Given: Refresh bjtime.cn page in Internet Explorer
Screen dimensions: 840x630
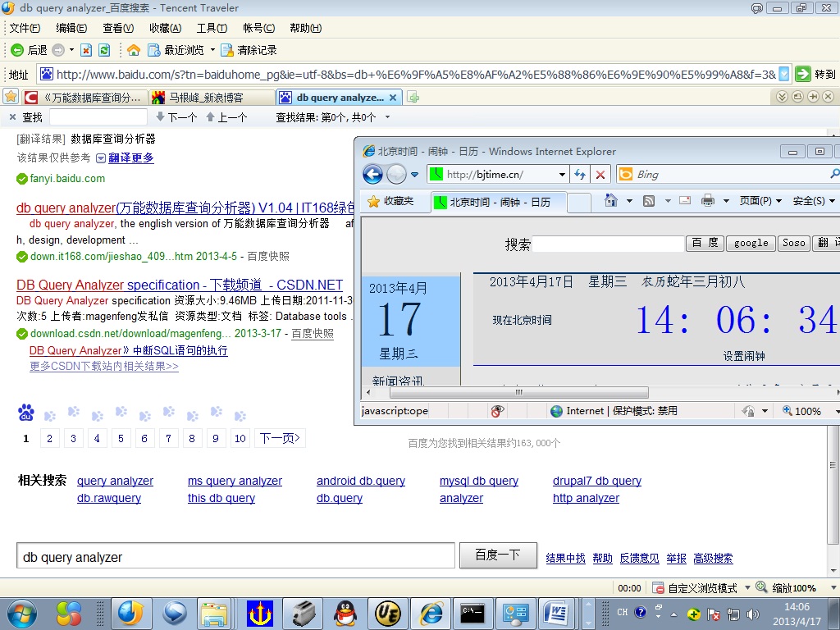Looking at the screenshot, I should (x=580, y=174).
